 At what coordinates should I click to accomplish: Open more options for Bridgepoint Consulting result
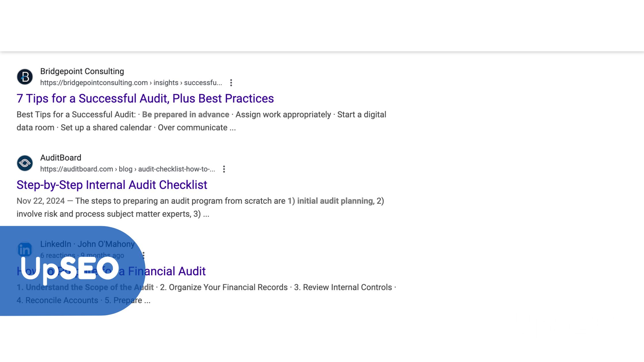(231, 83)
